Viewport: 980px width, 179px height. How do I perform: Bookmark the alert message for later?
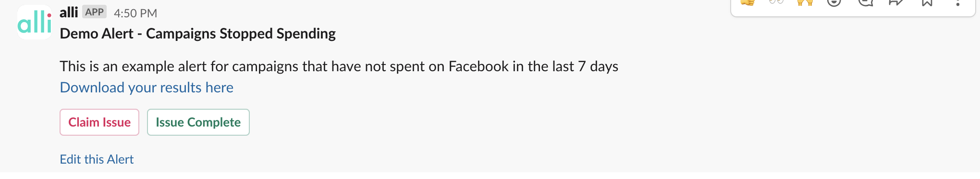pyautogui.click(x=927, y=2)
